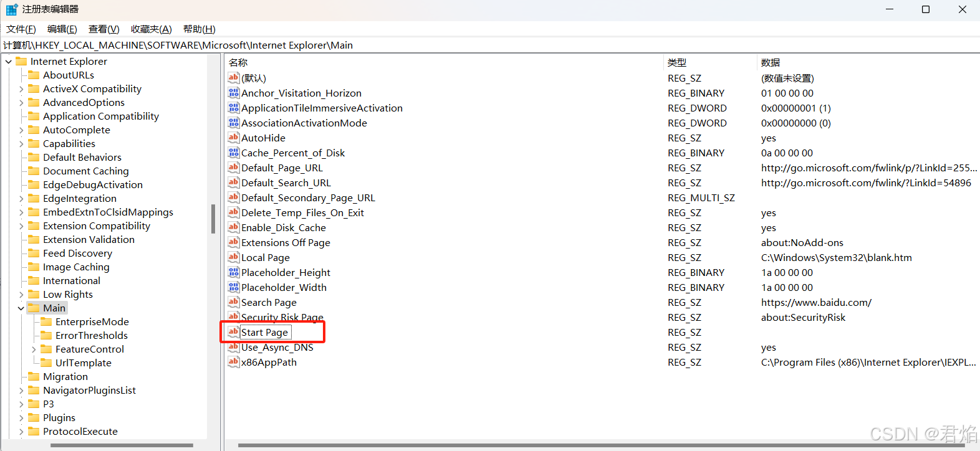Select the International key
The height and width of the screenshot is (451, 980).
click(x=72, y=280)
